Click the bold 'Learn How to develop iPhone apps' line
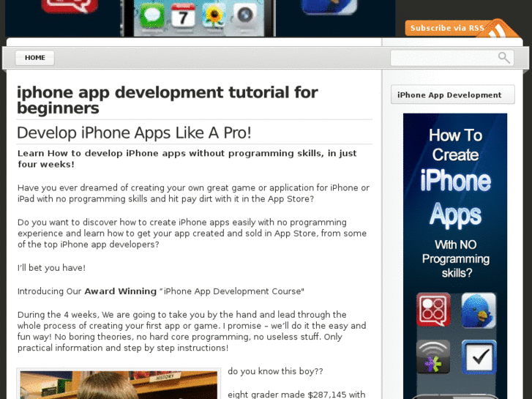Screen dimensions: 532x399 click(x=187, y=159)
